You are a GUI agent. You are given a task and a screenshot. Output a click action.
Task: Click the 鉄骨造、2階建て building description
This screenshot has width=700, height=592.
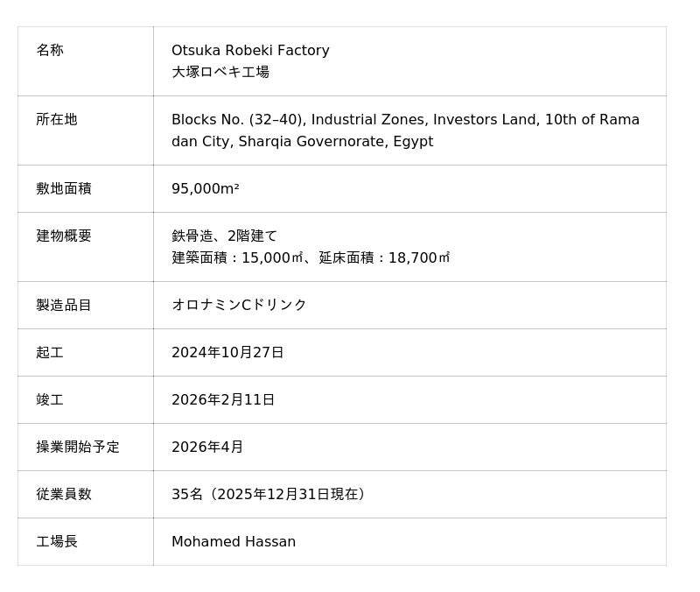[x=224, y=236]
